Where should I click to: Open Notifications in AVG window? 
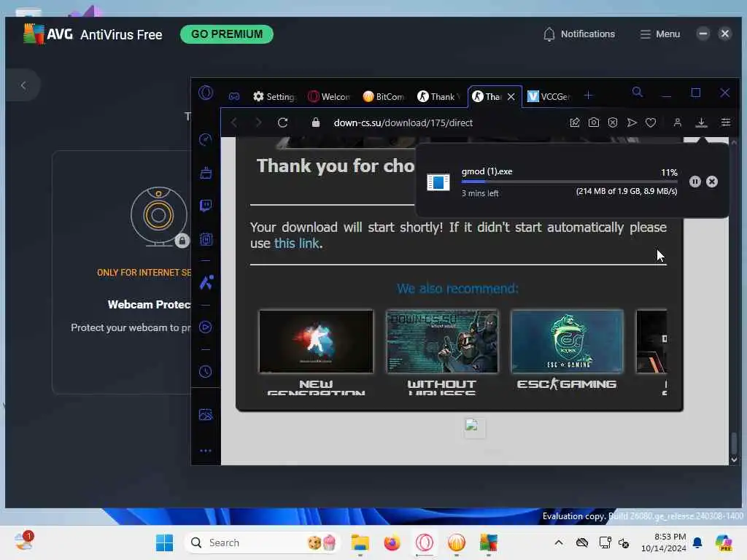pyautogui.click(x=578, y=34)
